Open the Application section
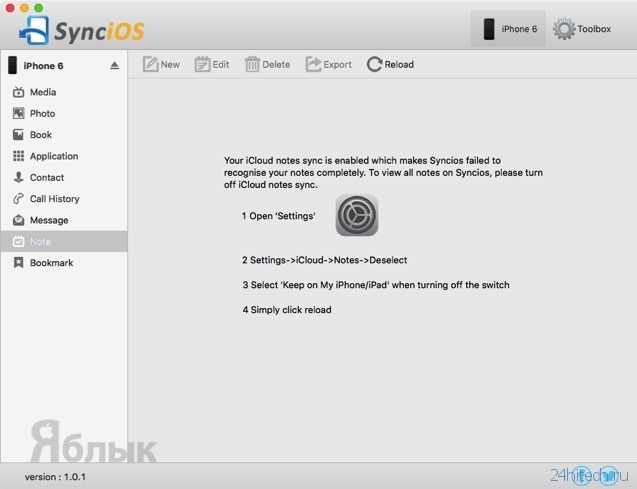Screen dimensions: 637x489 [64, 156]
